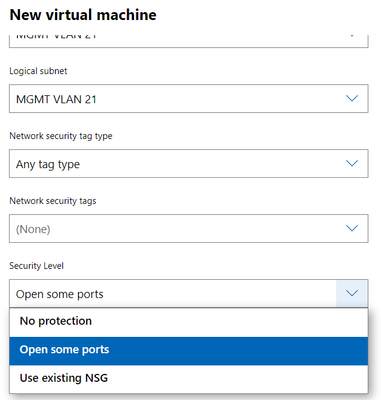
Task: Click the chevron in Network security tags field
Action: point(352,228)
